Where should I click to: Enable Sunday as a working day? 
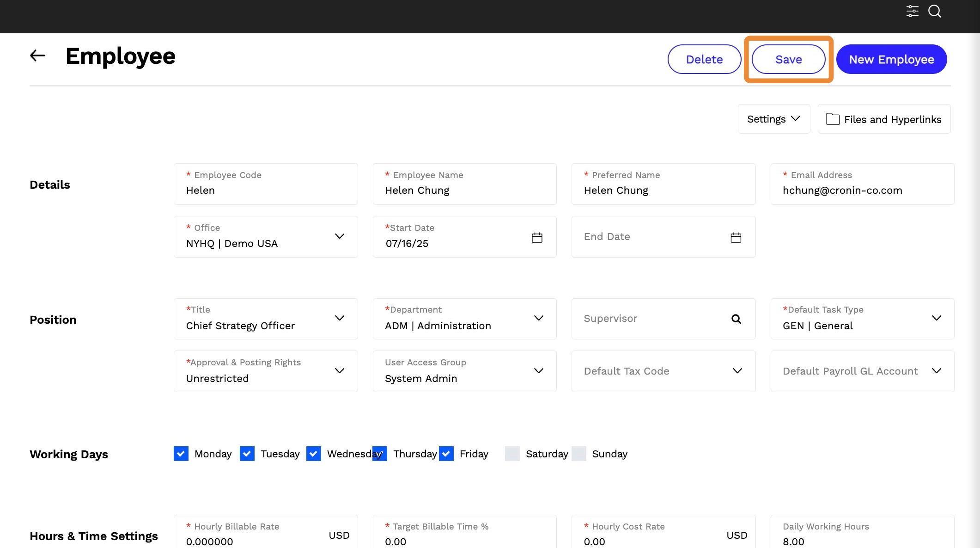(579, 454)
